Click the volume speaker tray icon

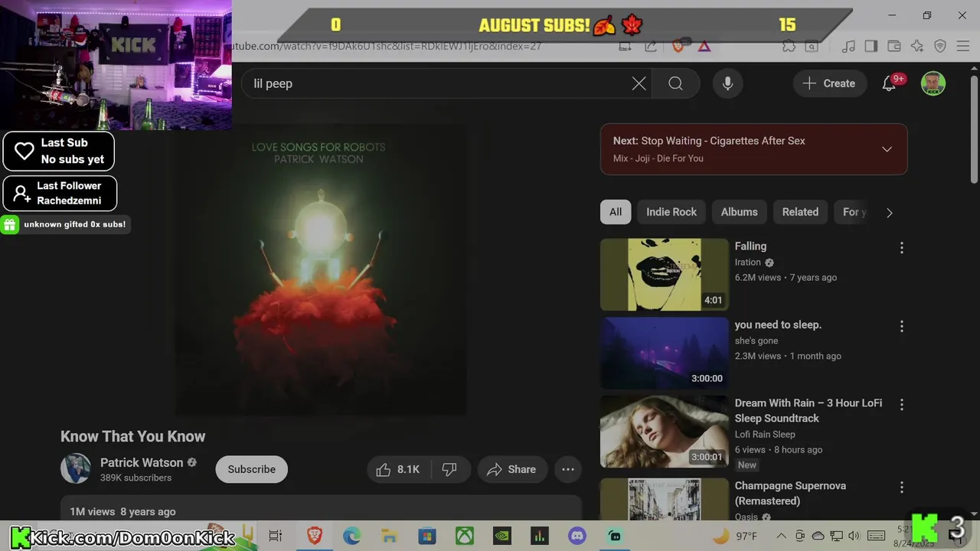(854, 536)
